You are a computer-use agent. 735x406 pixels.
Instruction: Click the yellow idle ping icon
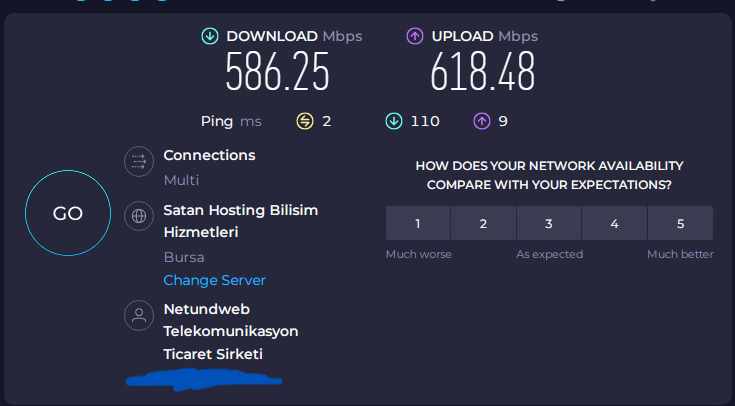[305, 121]
